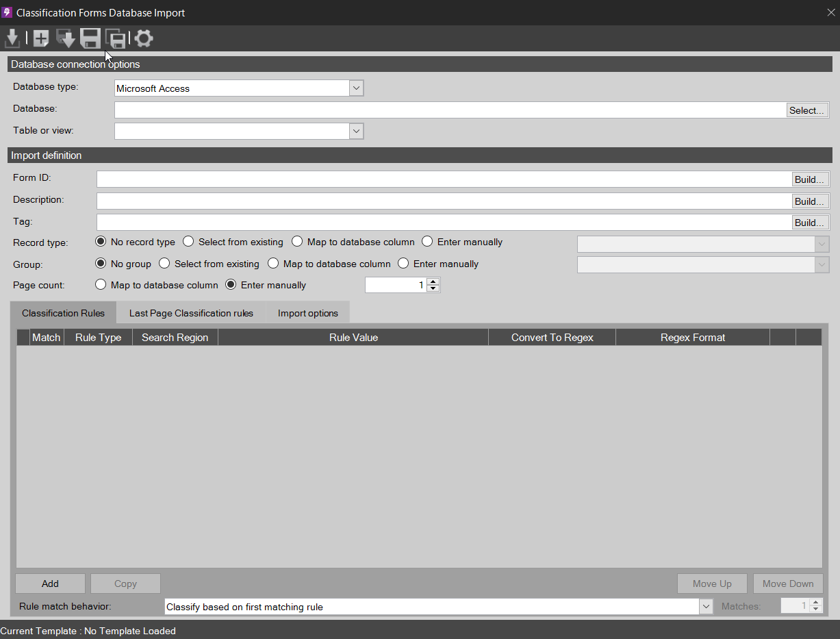The width and height of the screenshot is (840, 639).
Task: Click the Copy rule button
Action: point(125,584)
